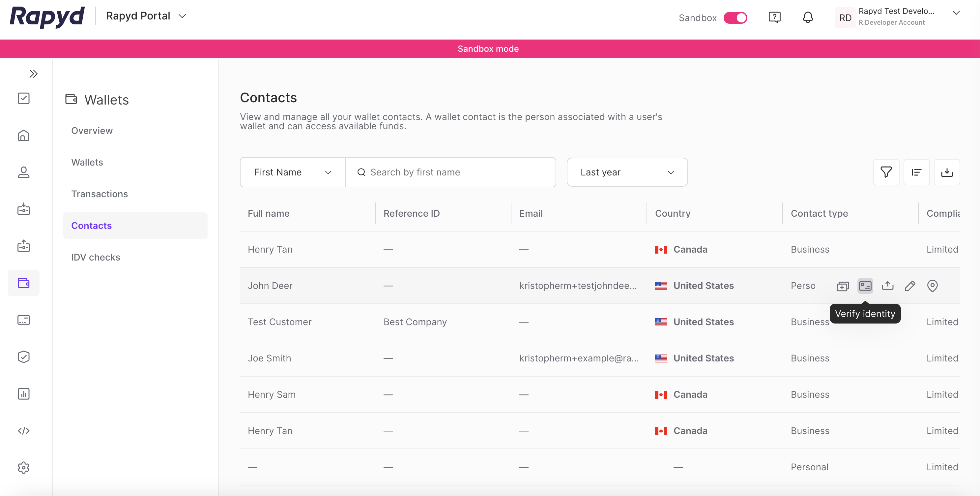Click the column layout icon above the table
Screen dimensions: 980x496
coord(916,172)
